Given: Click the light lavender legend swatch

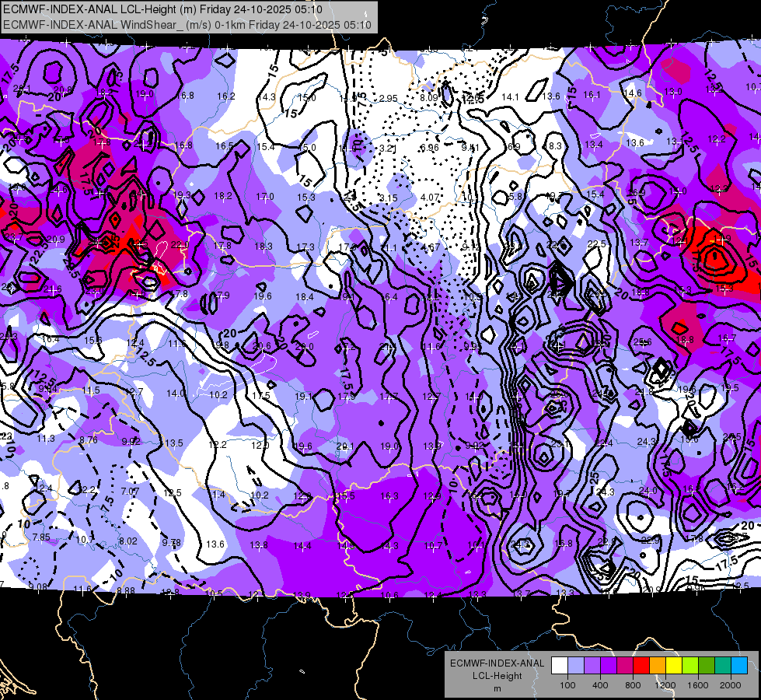Looking at the screenshot, I should 575,666.
